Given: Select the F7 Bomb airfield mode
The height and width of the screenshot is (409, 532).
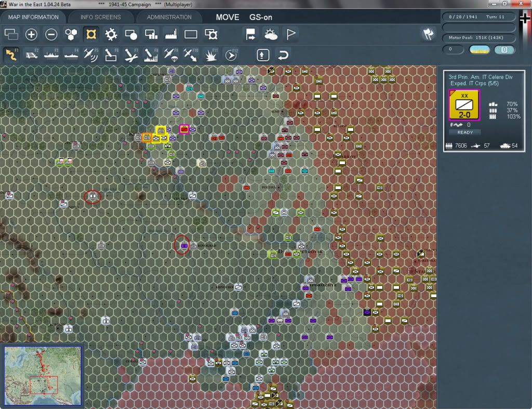Looking at the screenshot, I should pos(131,55).
